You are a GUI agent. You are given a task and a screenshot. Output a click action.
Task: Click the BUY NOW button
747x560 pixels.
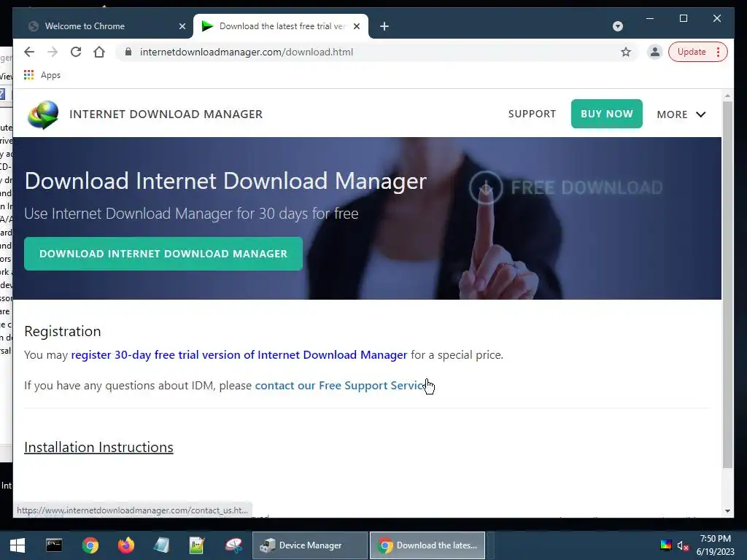click(606, 114)
